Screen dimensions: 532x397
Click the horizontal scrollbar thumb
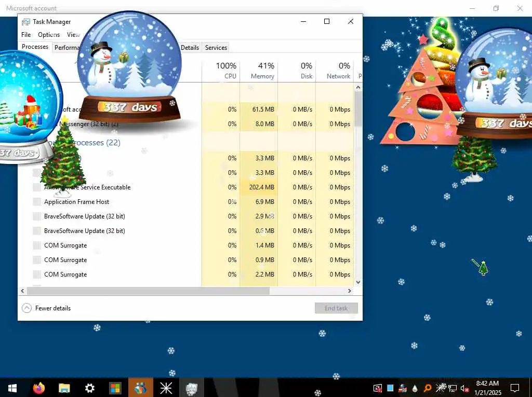point(148,291)
